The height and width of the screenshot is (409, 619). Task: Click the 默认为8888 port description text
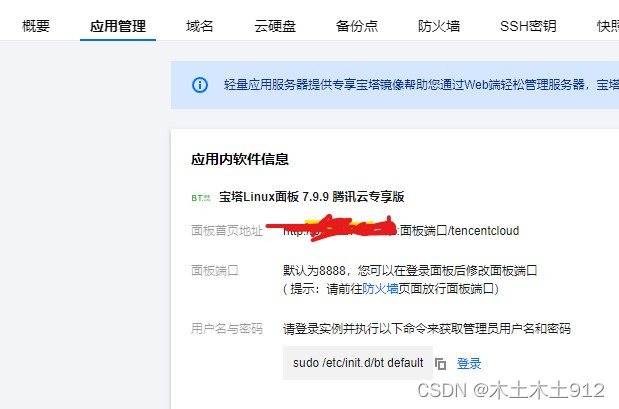pos(410,270)
